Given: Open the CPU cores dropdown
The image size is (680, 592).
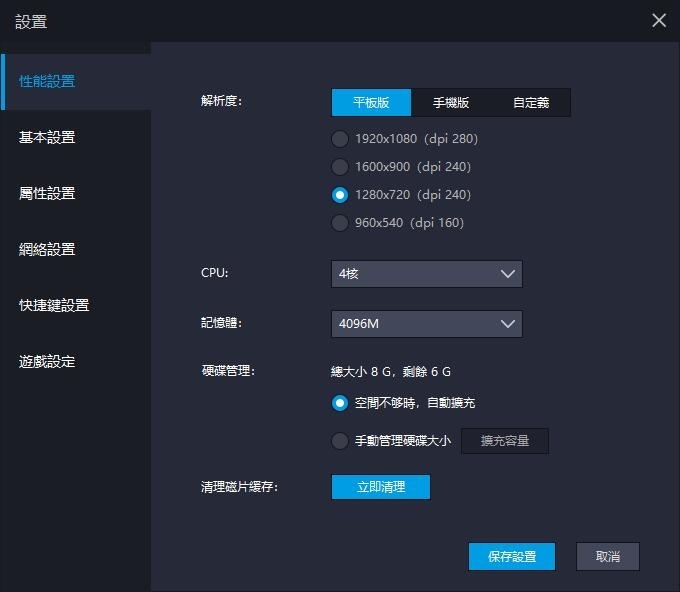Looking at the screenshot, I should point(427,274).
